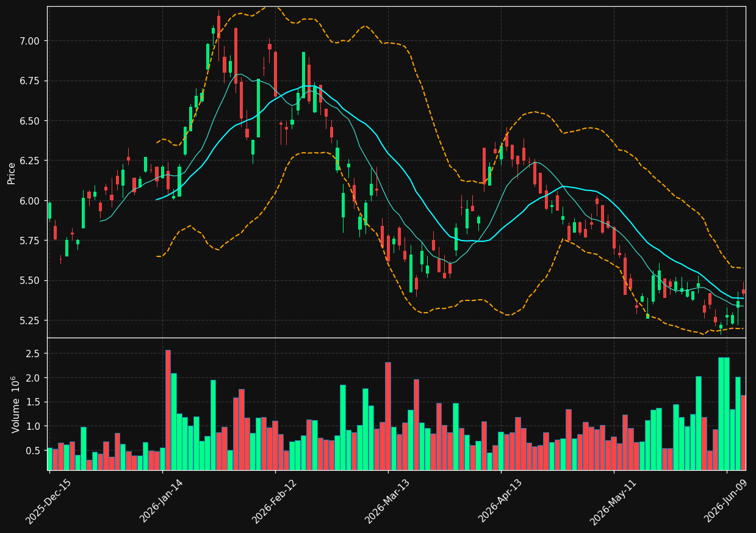The image size is (756, 533).
Task: Click the tall red volume bar at 2026-Mar-13
Action: click(x=387, y=416)
